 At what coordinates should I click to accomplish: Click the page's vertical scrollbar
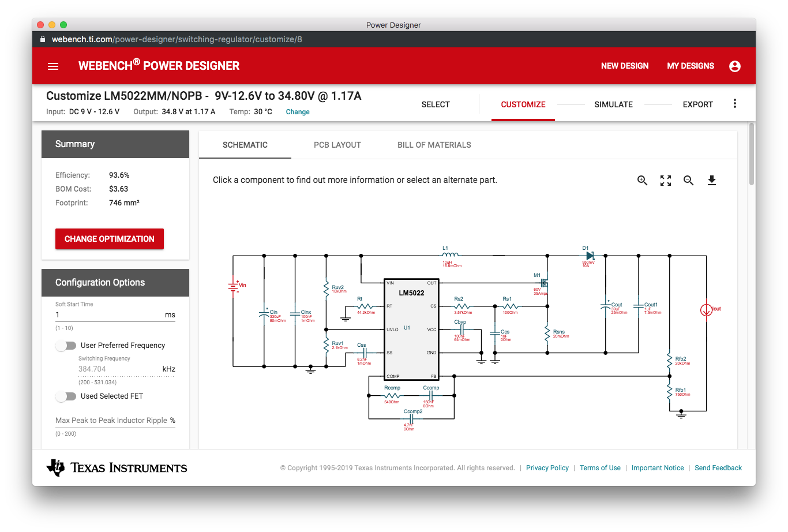(752, 154)
